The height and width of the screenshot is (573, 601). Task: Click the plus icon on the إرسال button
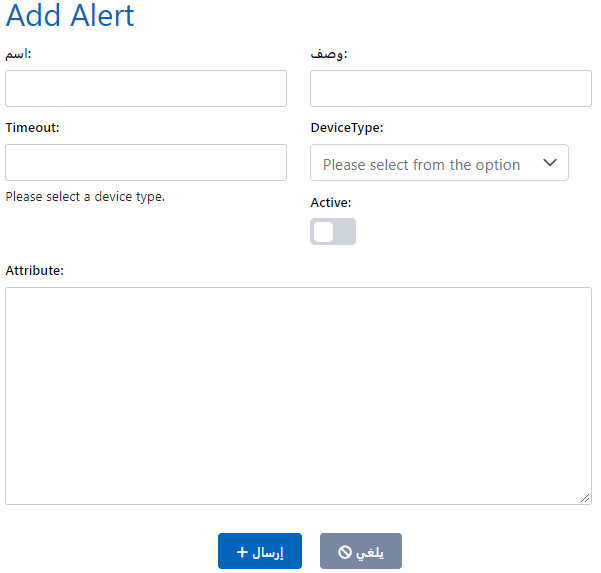[242, 552]
